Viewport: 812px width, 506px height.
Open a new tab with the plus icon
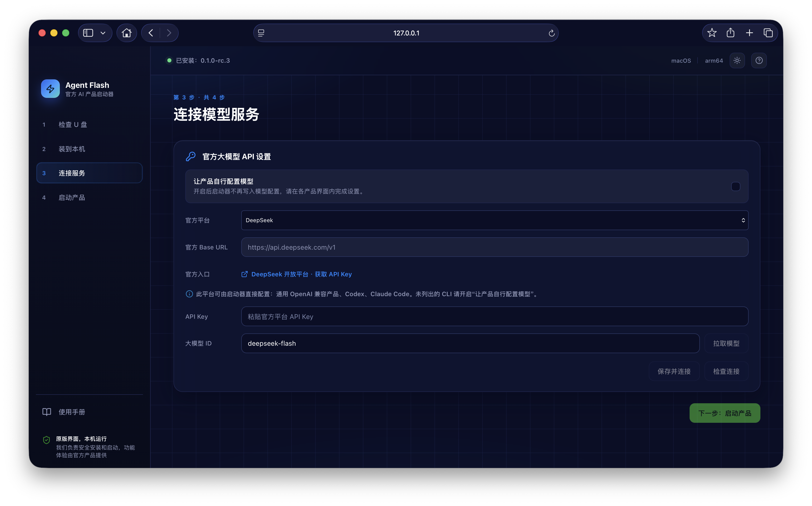pyautogui.click(x=749, y=33)
